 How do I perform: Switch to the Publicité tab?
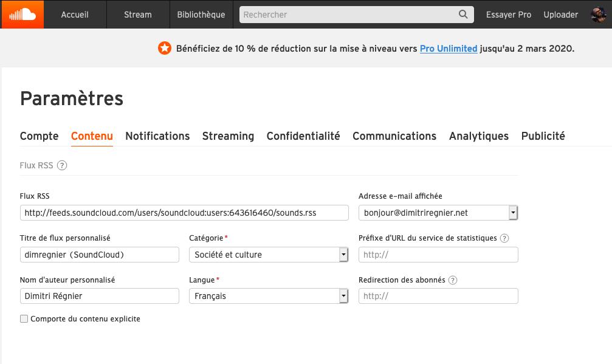click(543, 136)
